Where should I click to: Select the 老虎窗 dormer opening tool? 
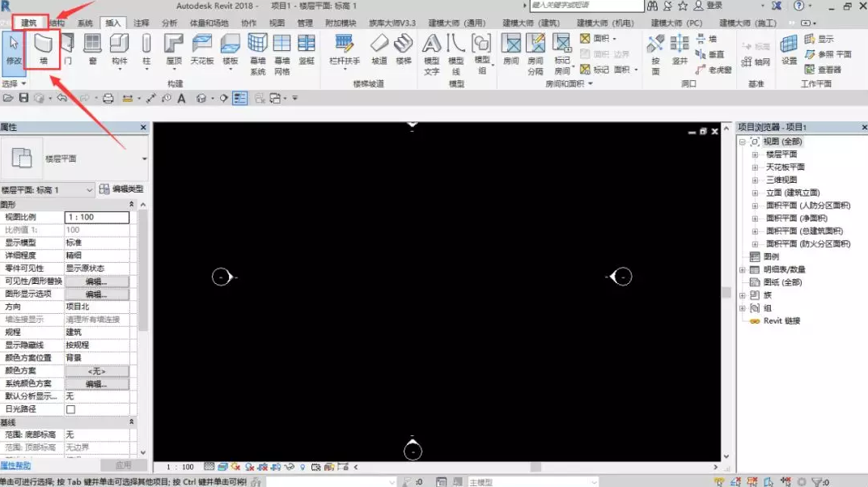[x=714, y=70]
